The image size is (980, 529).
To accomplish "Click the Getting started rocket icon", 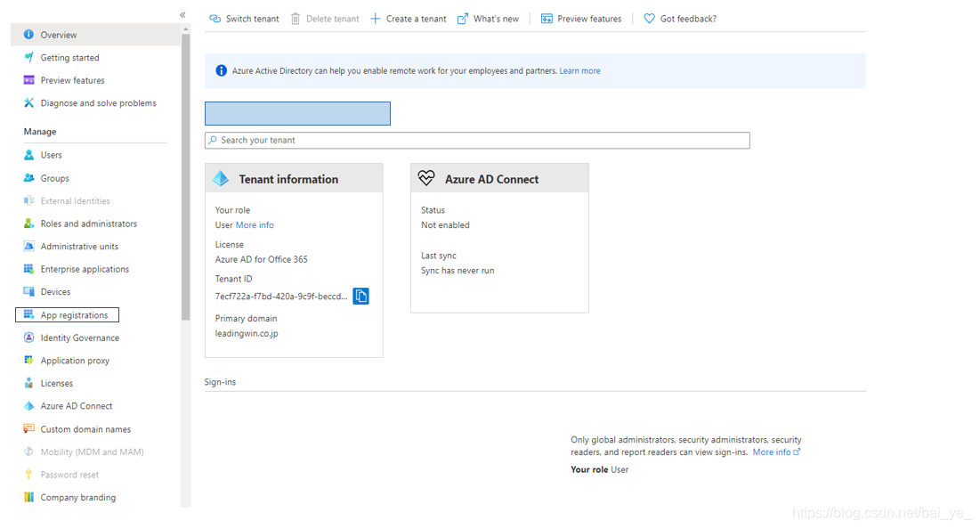I will (x=28, y=57).
